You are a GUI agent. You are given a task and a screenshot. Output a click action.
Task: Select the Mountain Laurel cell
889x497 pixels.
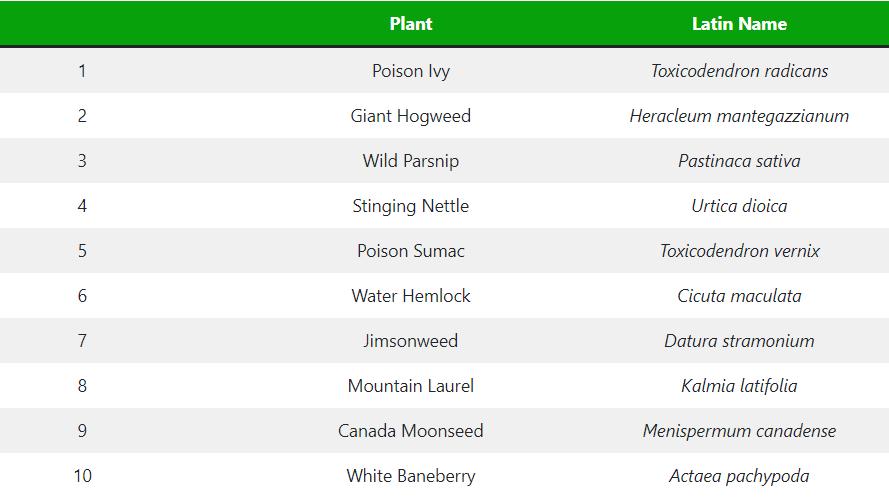410,386
